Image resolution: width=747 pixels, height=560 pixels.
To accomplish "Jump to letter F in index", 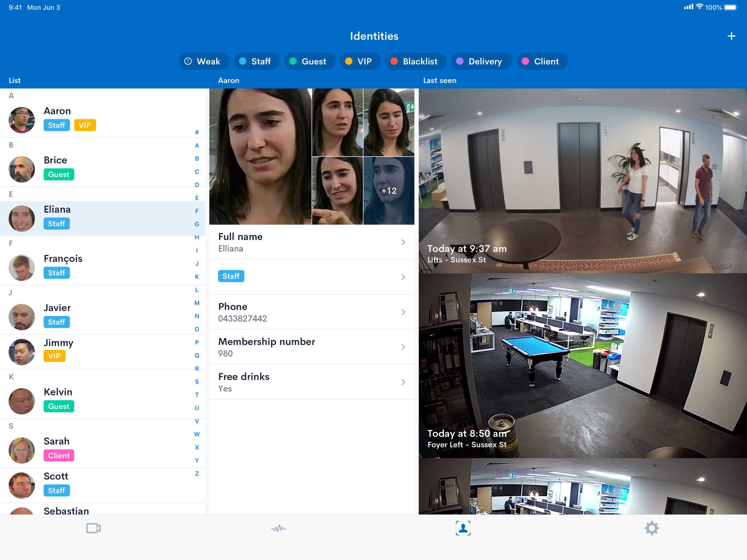I will pos(197,211).
